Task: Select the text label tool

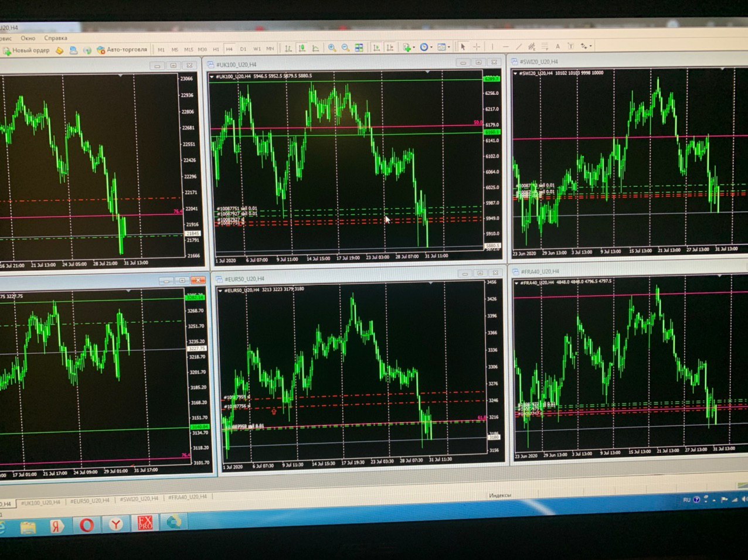Action: pyautogui.click(x=570, y=46)
